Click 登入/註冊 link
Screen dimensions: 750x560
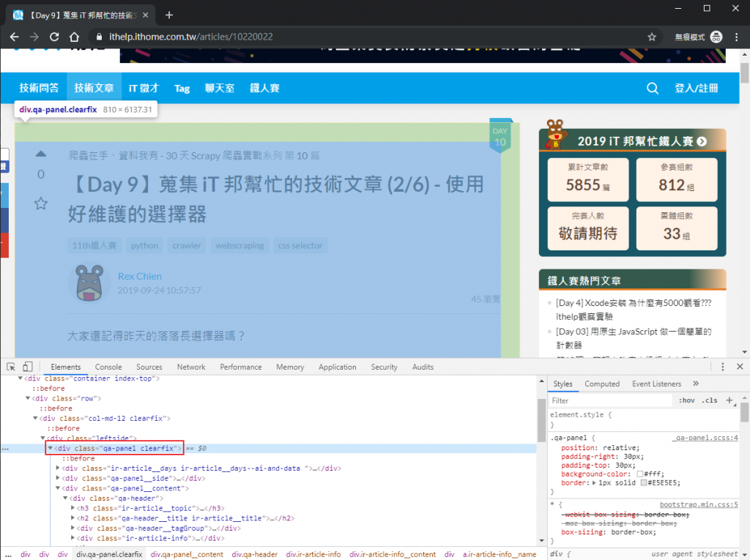tap(696, 88)
